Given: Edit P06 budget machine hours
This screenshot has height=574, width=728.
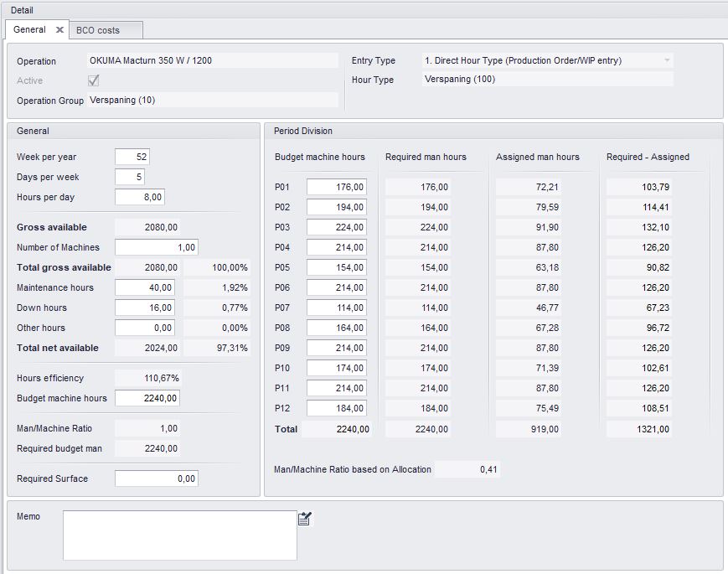Looking at the screenshot, I should 337,287.
